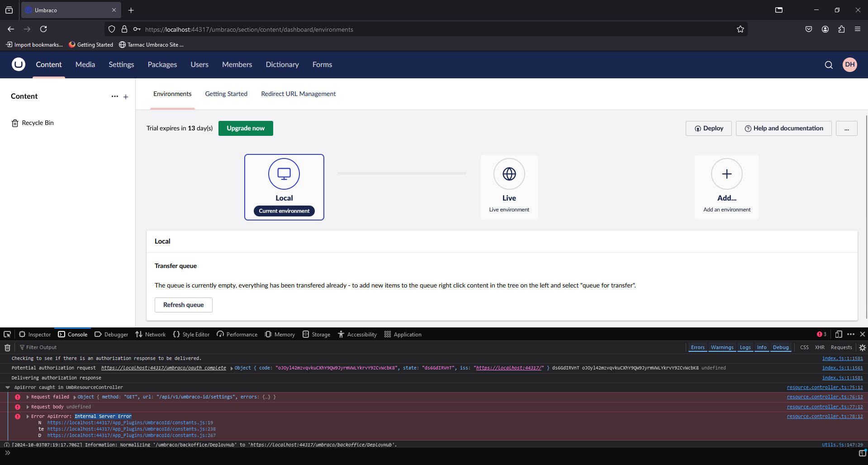Open the Forms section
Viewport: 868px width, 465px height.
[x=322, y=65]
